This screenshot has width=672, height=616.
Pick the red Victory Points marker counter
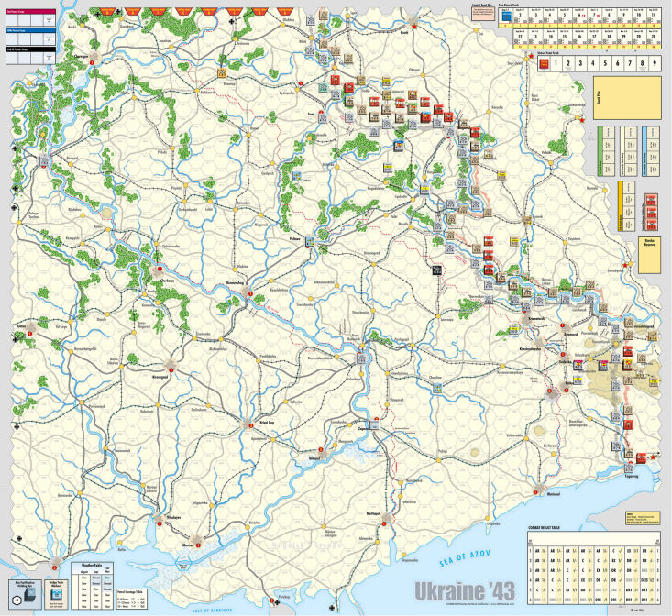pyautogui.click(x=544, y=64)
